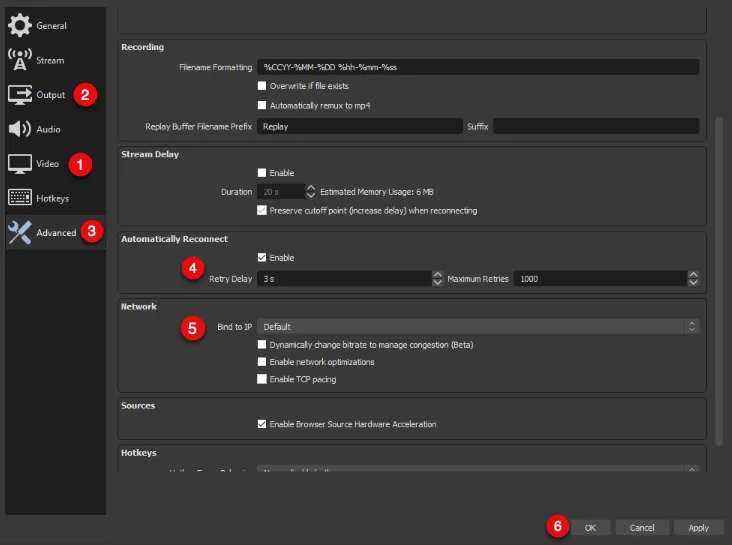Screen dimensions: 732x545
Task: Check Enable network optimizations
Action: coord(262,362)
